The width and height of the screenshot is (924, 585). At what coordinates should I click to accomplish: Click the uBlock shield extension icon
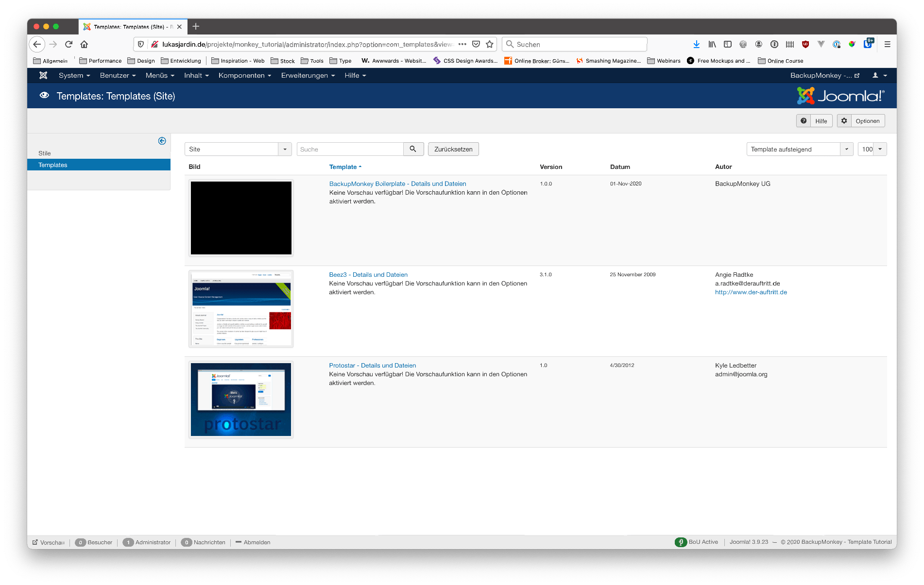[x=805, y=44]
